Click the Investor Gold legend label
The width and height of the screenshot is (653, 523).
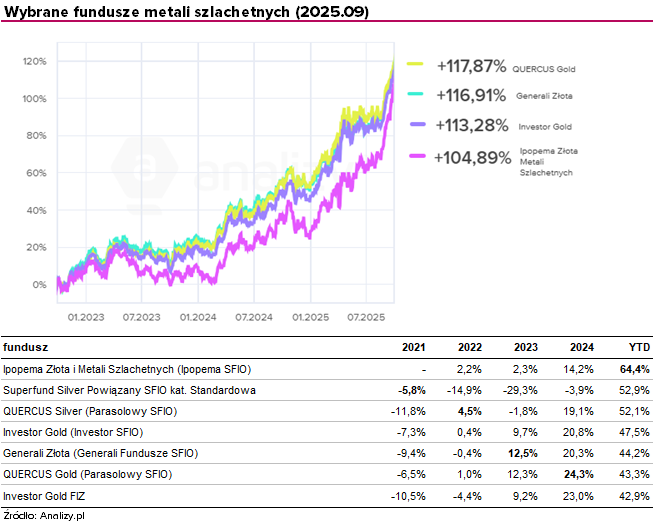[x=543, y=127]
